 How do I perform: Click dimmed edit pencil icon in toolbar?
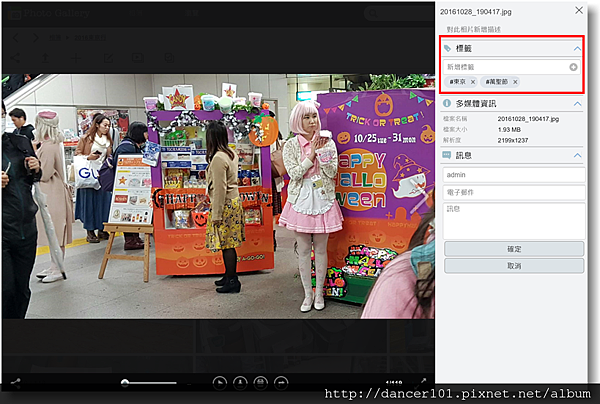(108, 58)
